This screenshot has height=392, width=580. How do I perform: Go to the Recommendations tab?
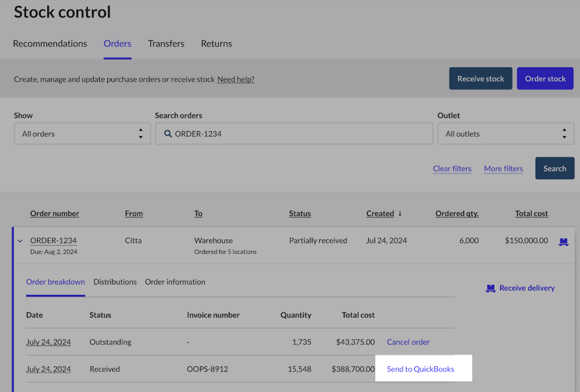tap(50, 44)
